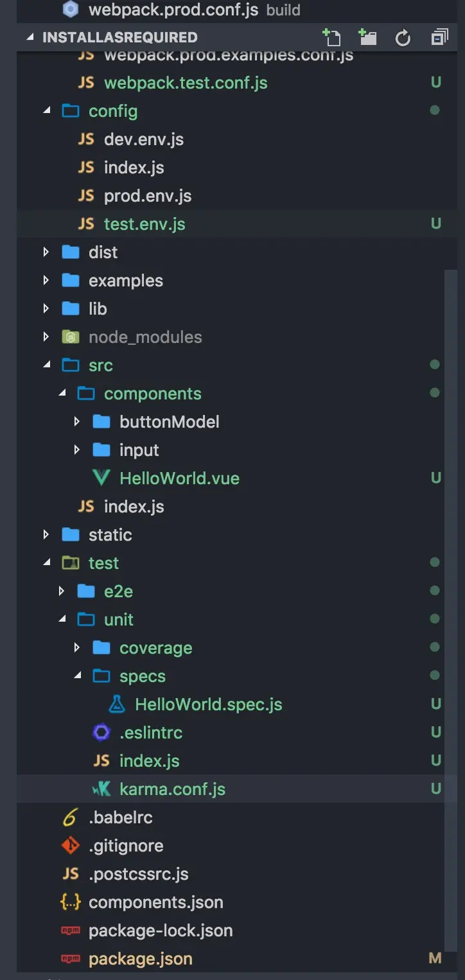Click the Vue icon next to HelloWorld.vue
The height and width of the screenshot is (980, 465).
101,478
